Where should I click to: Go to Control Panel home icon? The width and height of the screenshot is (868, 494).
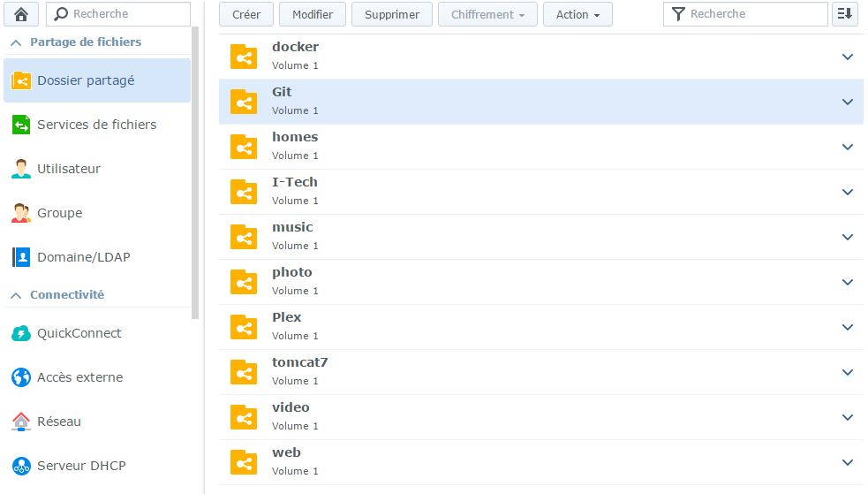[x=21, y=14]
